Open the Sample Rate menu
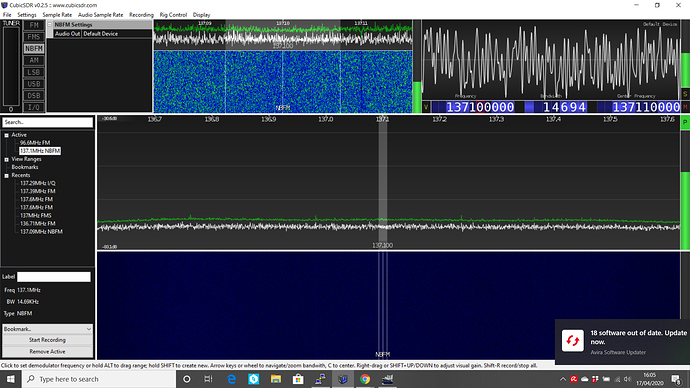 tap(57, 15)
